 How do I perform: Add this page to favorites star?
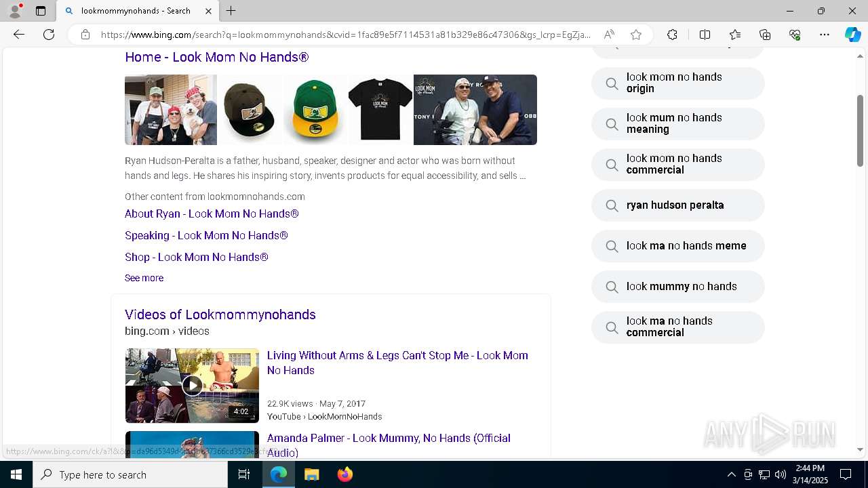pyautogui.click(x=635, y=35)
